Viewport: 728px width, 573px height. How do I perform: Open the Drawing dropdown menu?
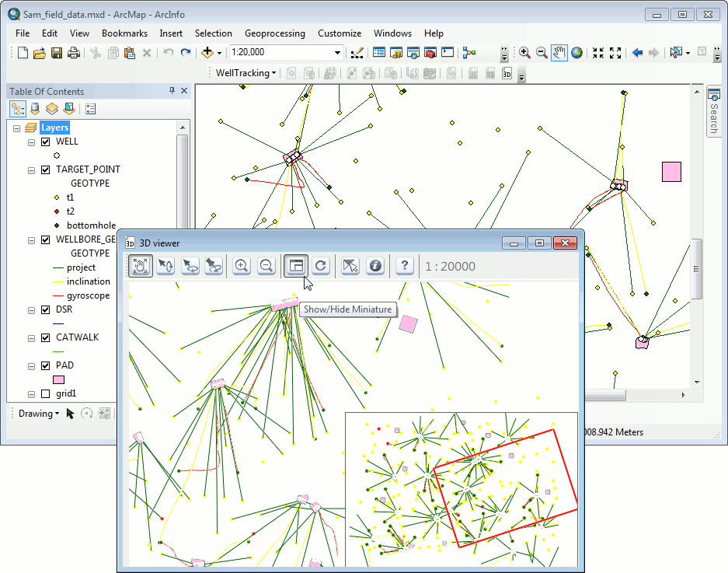tap(39, 414)
